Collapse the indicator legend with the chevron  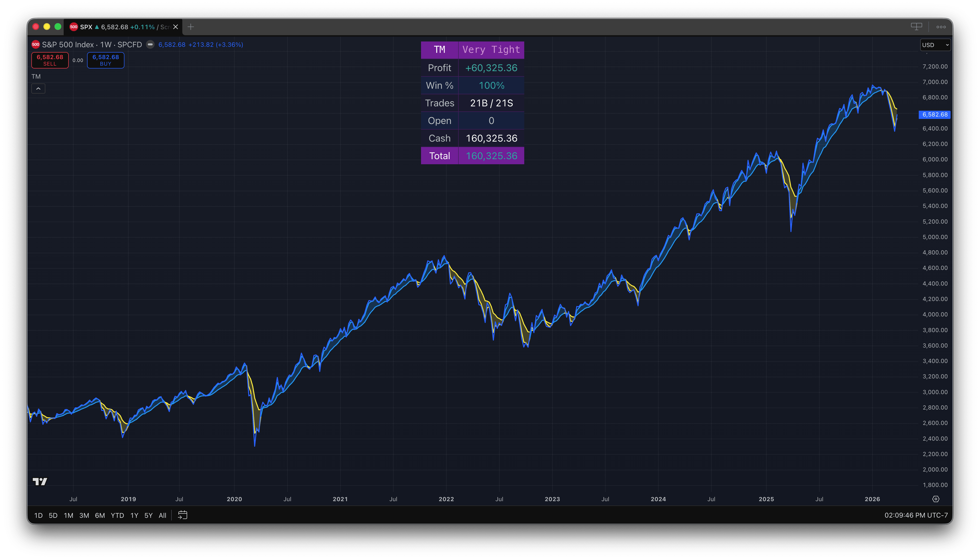38,89
